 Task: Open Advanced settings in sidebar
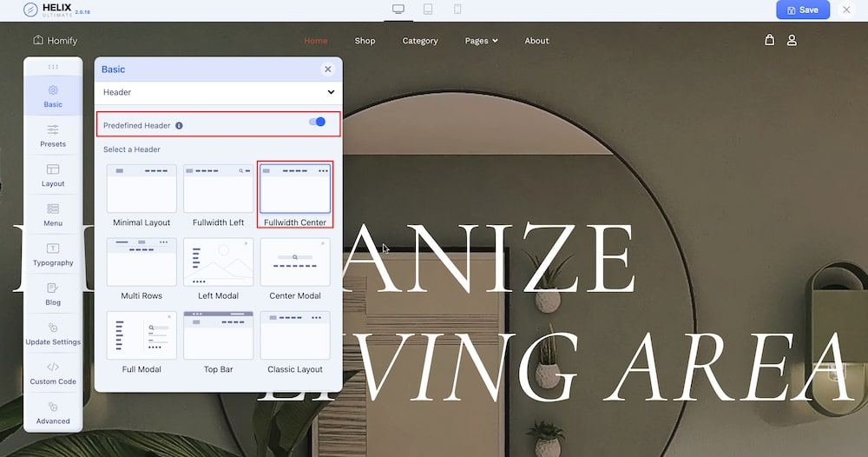click(x=53, y=413)
